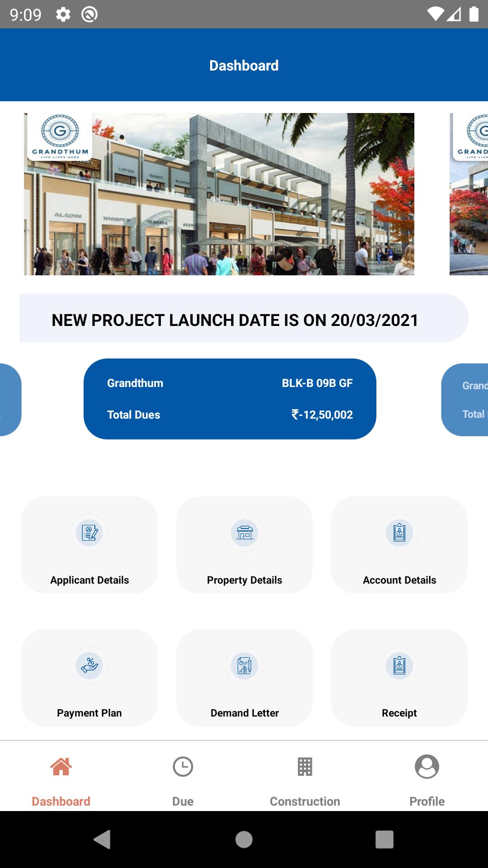Open the Account Details clipboard icon
The image size is (488, 868).
click(x=399, y=533)
